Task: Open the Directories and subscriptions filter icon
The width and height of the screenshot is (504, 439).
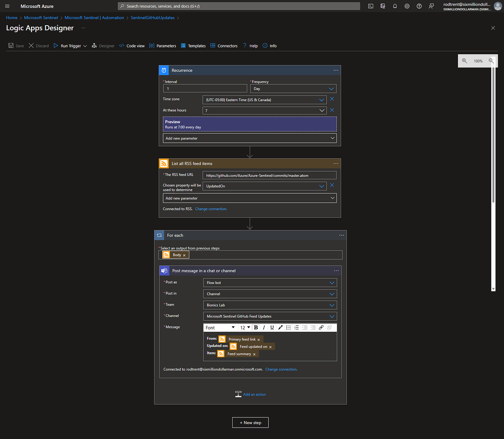Action: [383, 6]
